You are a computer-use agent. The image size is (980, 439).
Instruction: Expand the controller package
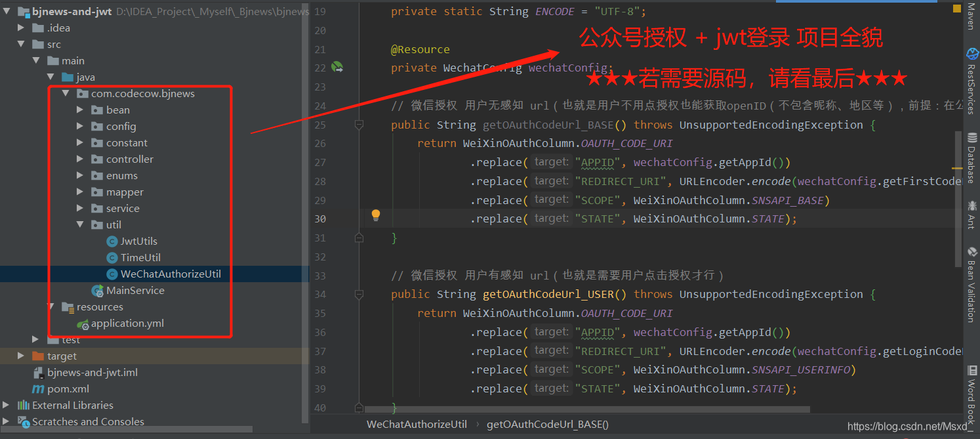click(x=80, y=159)
